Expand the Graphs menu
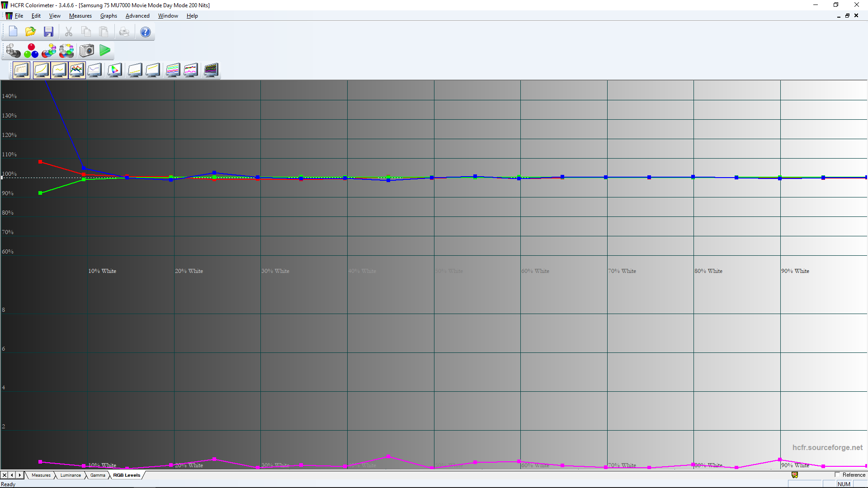The image size is (868, 488). click(x=108, y=16)
